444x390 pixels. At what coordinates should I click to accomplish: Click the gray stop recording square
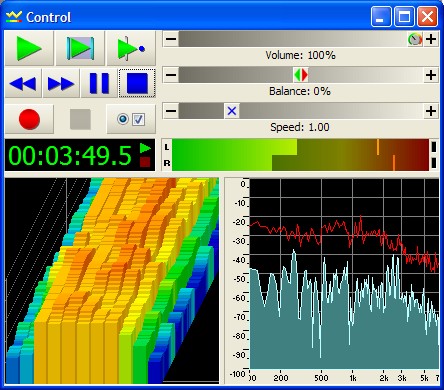(80, 119)
